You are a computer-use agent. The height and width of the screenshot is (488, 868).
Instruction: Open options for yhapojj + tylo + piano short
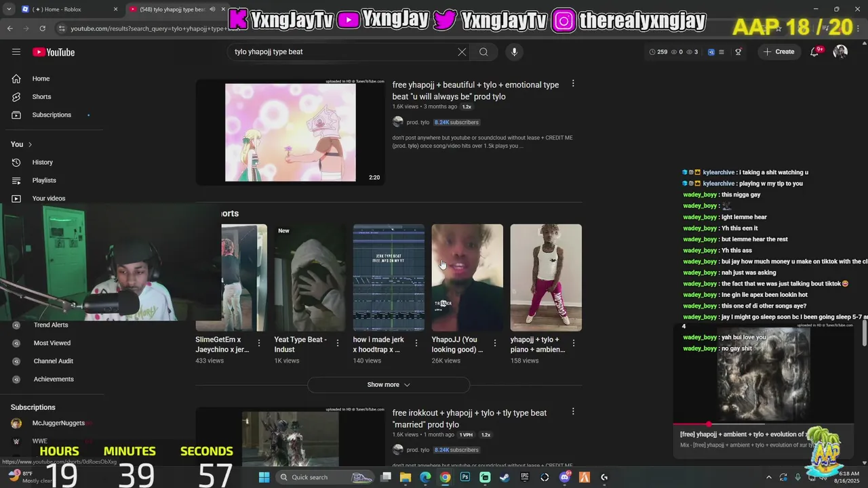[x=574, y=343]
